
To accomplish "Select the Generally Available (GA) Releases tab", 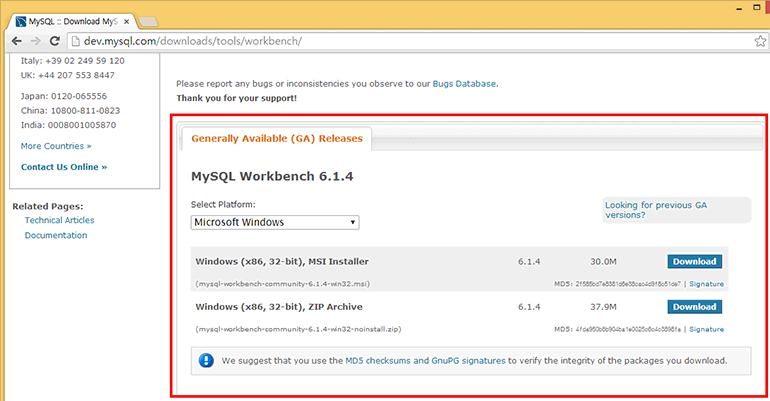I will (277, 138).
